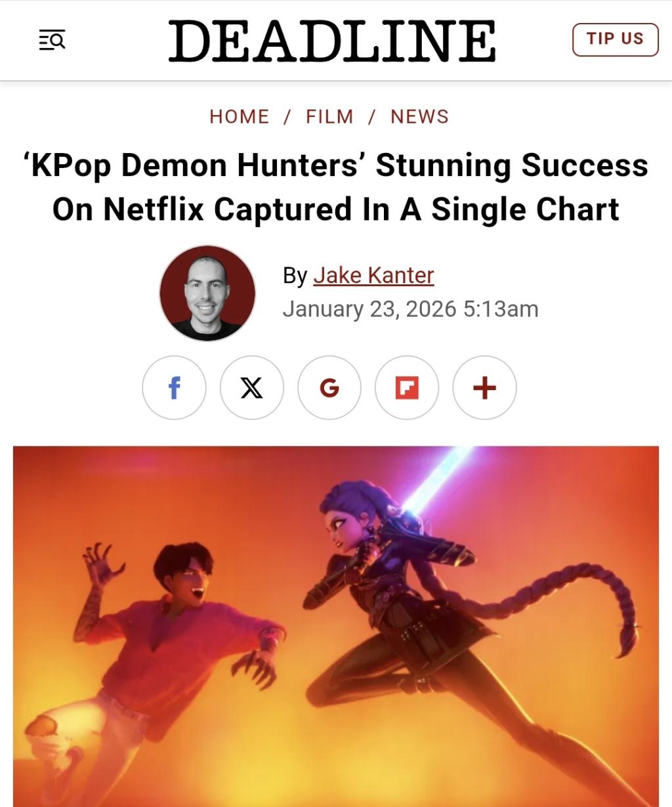
Task: Click the TIP US button
Action: click(615, 39)
